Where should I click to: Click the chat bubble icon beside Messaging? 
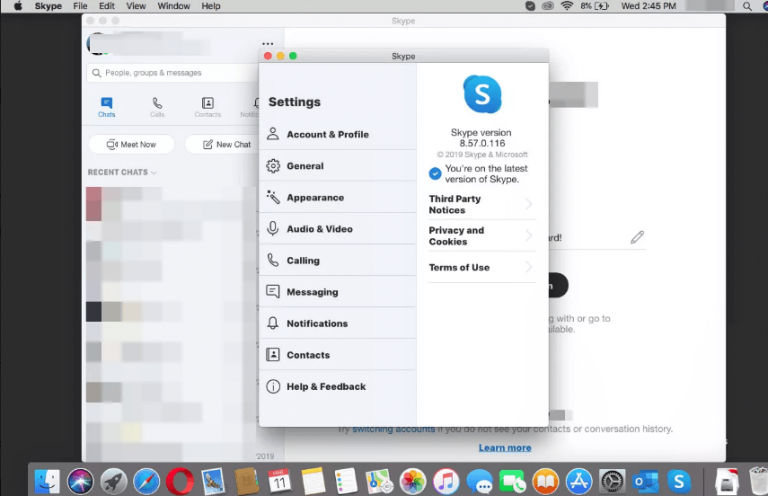pos(273,292)
